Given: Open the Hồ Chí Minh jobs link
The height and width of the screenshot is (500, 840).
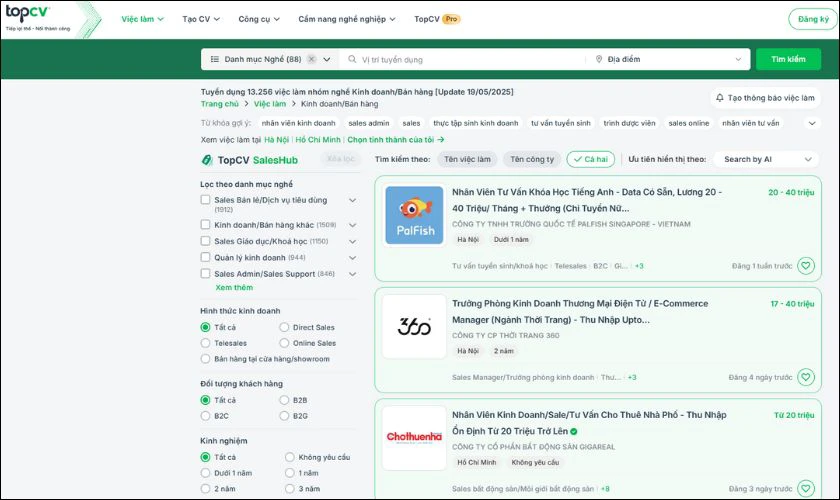Looking at the screenshot, I should [x=318, y=139].
